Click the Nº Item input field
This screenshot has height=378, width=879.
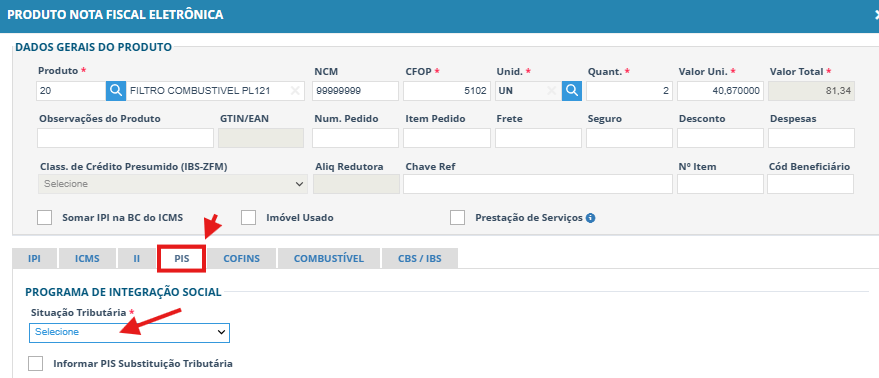[720, 184]
